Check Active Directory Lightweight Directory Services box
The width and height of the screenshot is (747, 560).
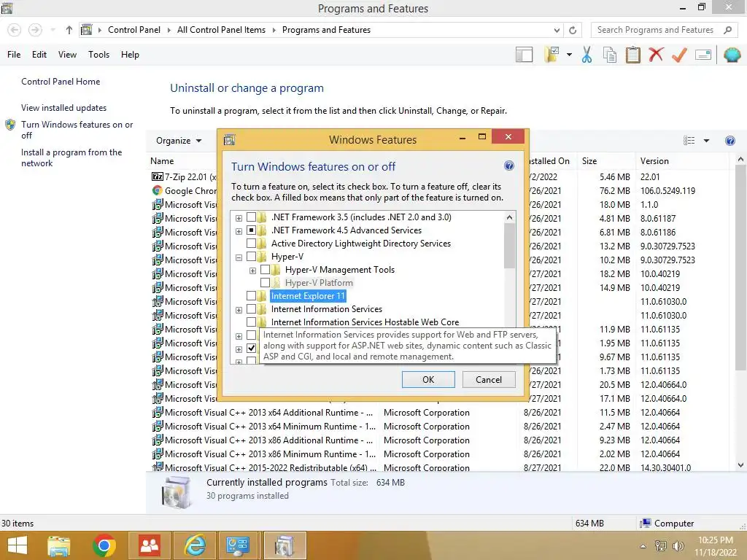pos(251,244)
